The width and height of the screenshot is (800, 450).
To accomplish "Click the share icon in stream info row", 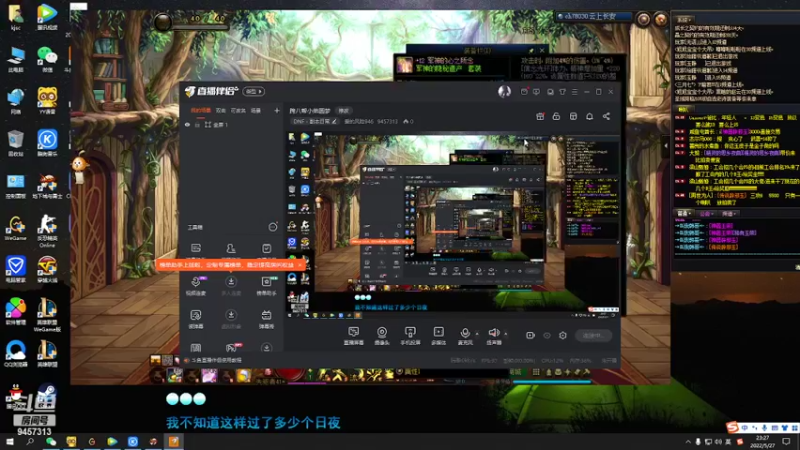I will tap(606, 116).
